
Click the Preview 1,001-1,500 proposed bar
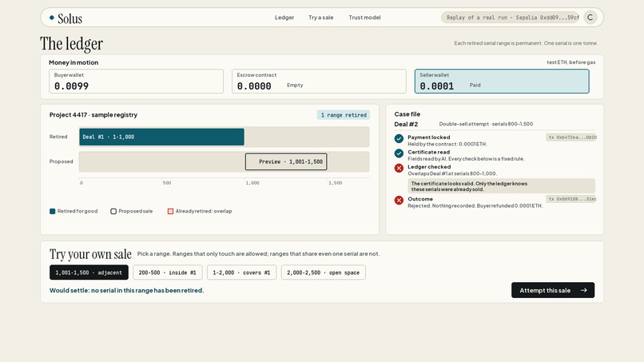(286, 161)
